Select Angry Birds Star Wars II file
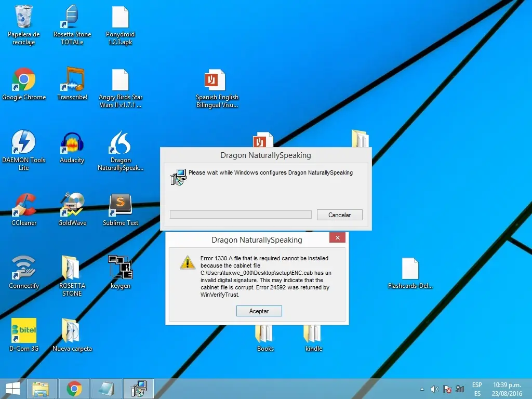The image size is (532, 399). pyautogui.click(x=120, y=88)
